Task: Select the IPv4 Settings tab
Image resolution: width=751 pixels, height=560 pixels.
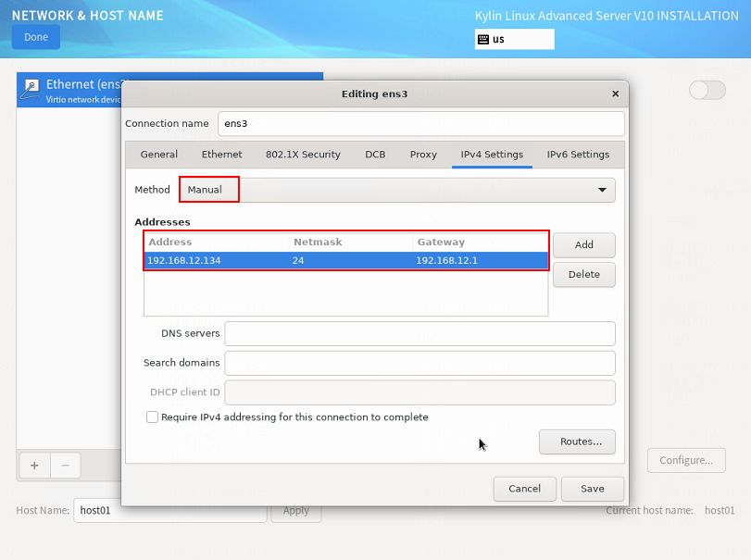Action: [492, 155]
